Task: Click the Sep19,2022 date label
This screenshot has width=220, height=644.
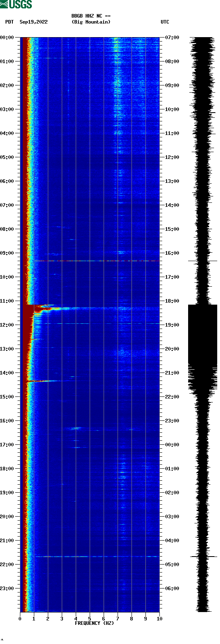Action: click(x=33, y=22)
